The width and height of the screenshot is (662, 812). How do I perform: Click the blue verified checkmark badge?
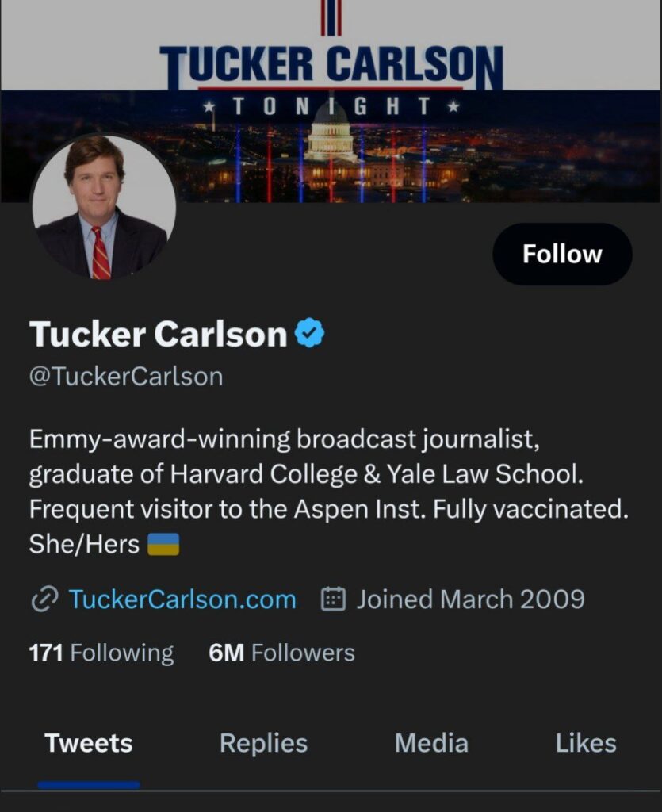[310, 334]
